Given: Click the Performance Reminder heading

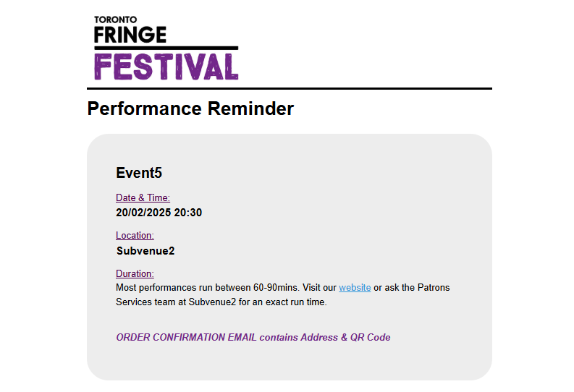Looking at the screenshot, I should coord(190,108).
